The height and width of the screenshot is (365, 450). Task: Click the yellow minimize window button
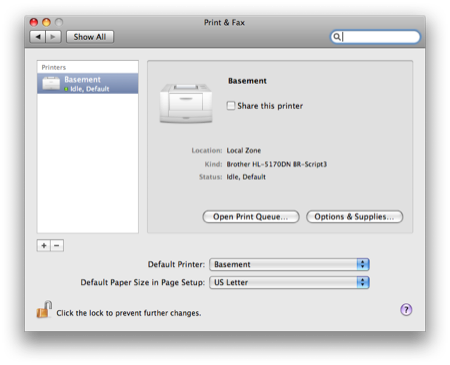coord(46,22)
